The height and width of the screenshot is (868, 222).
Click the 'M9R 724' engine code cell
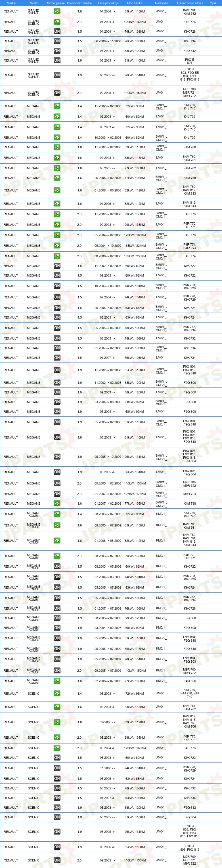click(x=190, y=494)
